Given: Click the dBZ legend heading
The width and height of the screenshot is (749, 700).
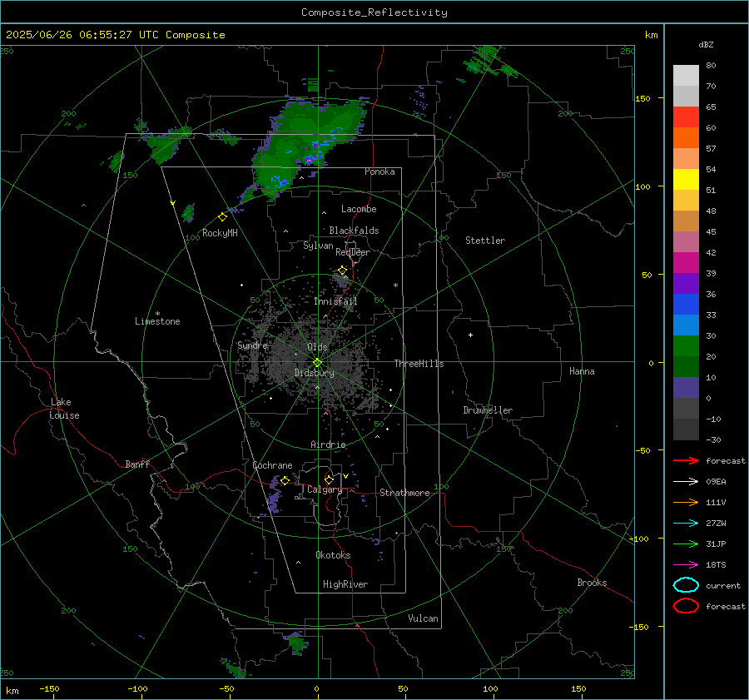Looking at the screenshot, I should (x=706, y=44).
